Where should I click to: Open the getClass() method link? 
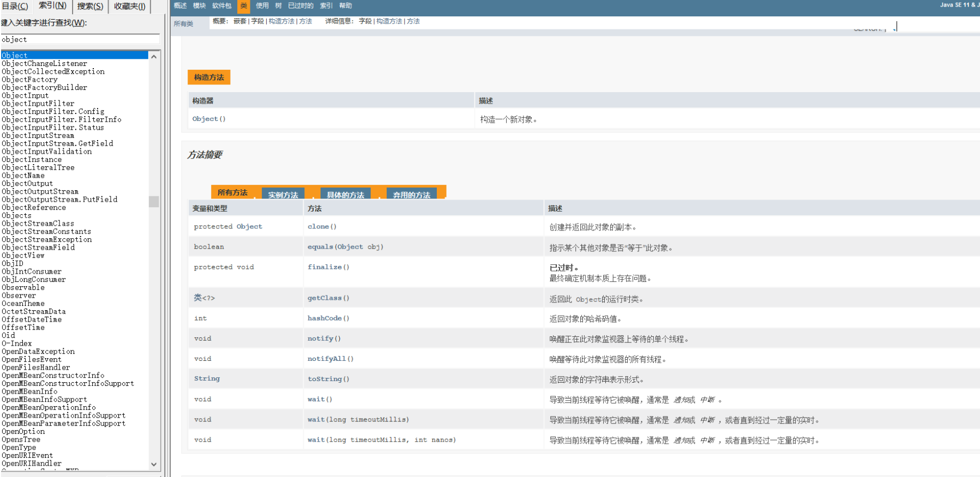click(328, 298)
